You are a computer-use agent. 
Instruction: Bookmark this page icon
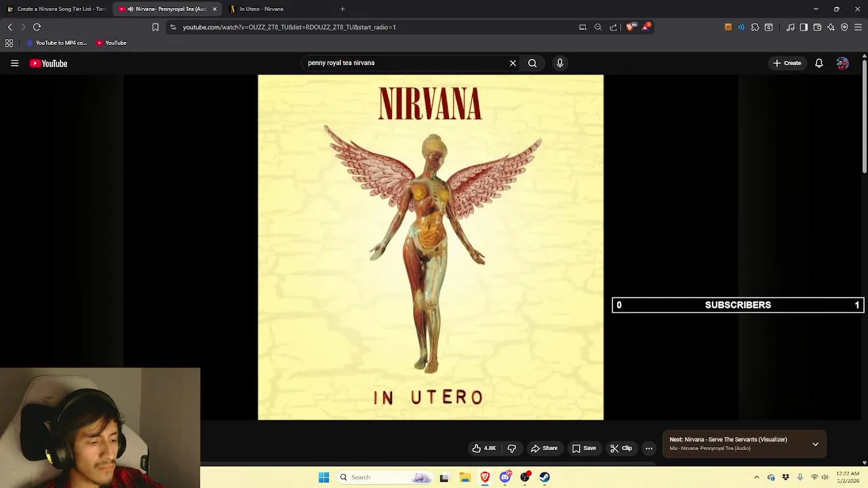pyautogui.click(x=155, y=27)
